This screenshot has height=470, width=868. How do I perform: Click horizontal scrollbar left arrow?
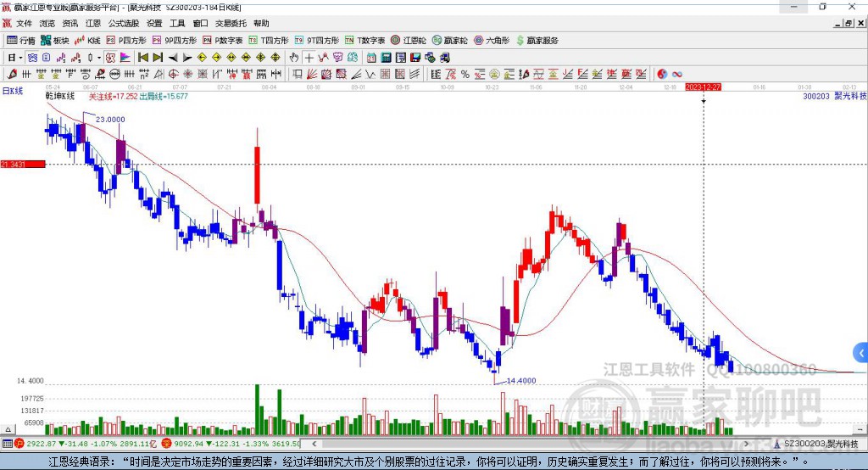tap(314, 444)
